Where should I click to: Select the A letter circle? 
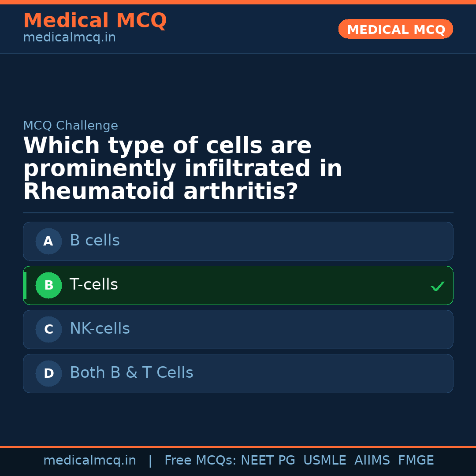point(48,241)
